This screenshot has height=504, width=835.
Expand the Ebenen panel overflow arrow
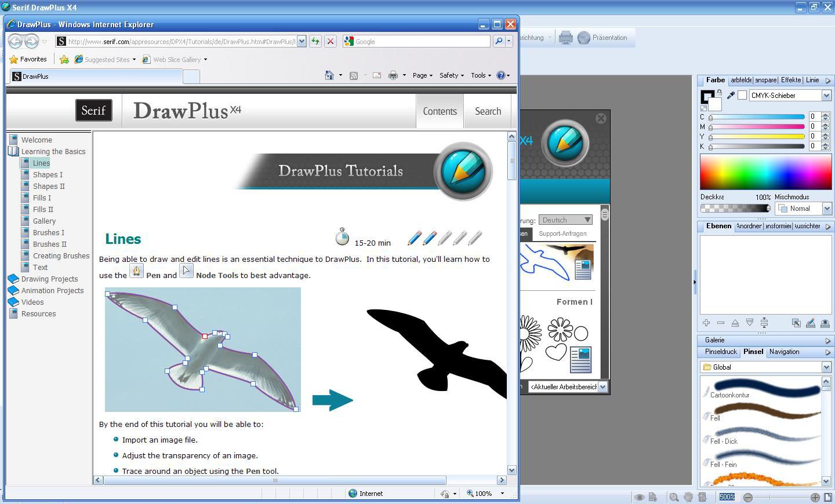(x=827, y=227)
